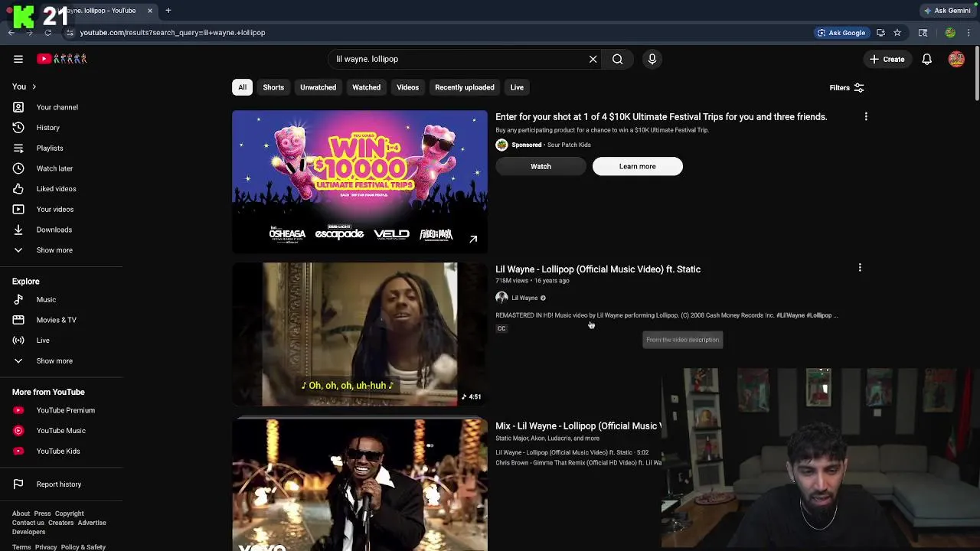
Task: Open YouTube Music in the sidebar
Action: tap(61, 431)
